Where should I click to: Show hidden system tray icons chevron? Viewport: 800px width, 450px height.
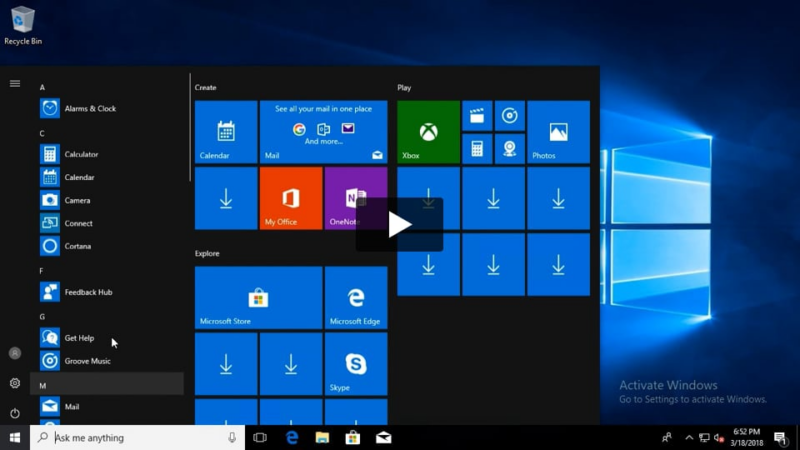point(689,438)
